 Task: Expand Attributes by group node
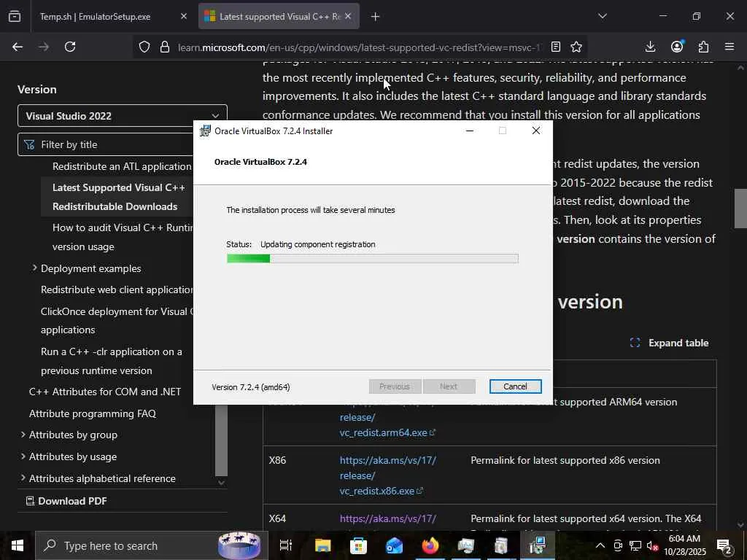click(x=23, y=435)
